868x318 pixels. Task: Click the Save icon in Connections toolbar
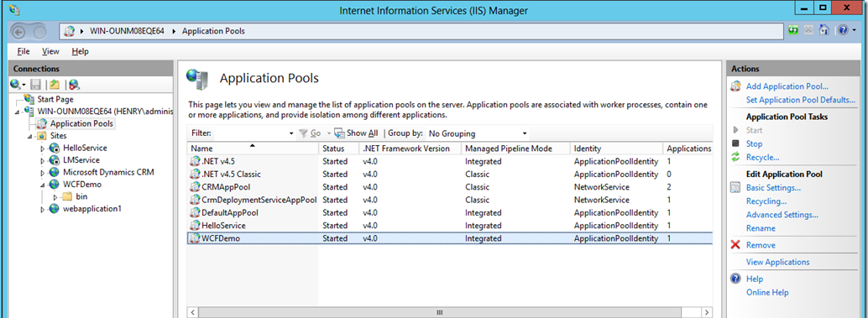point(36,85)
